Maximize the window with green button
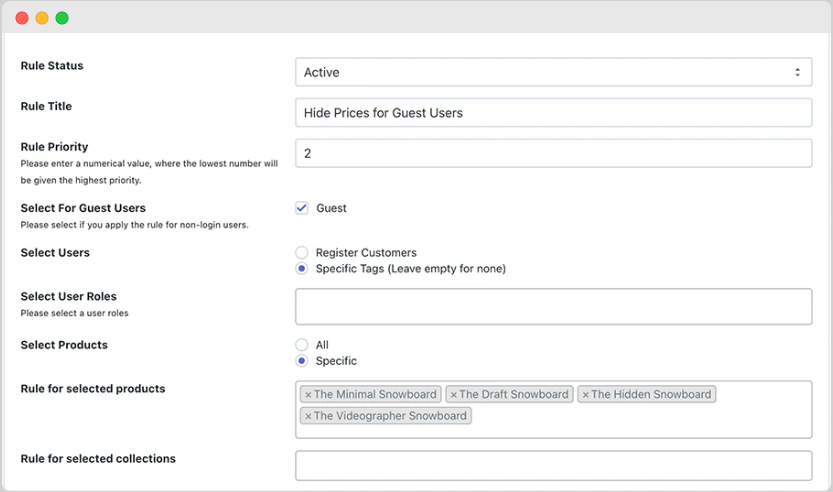Screen dimensions: 833x492 tap(62, 18)
